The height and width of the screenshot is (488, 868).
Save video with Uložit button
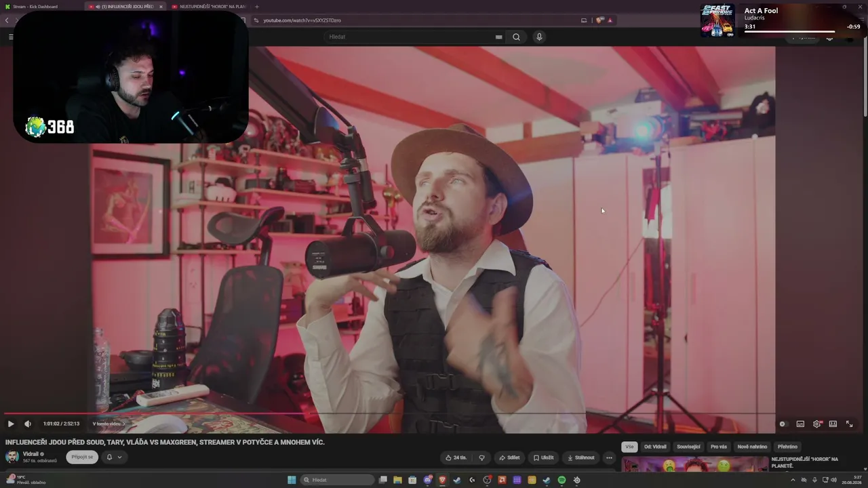tap(543, 457)
